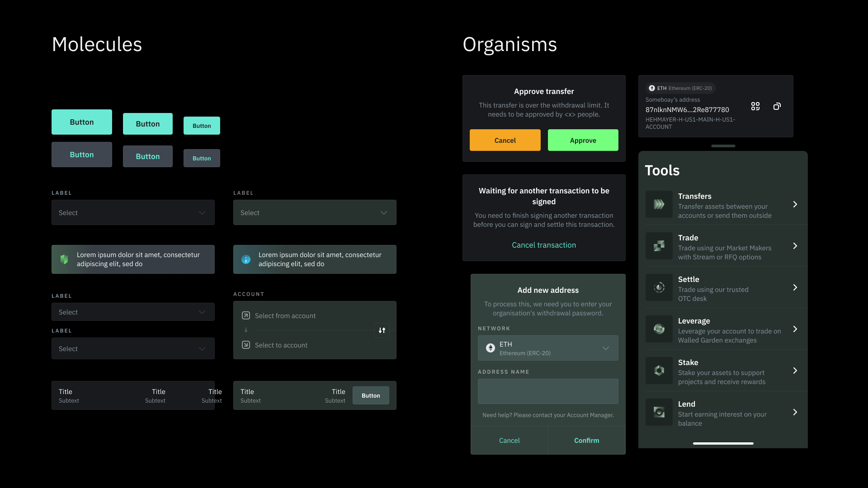
Task: Expand the ETH Network dropdown
Action: pyautogui.click(x=548, y=348)
